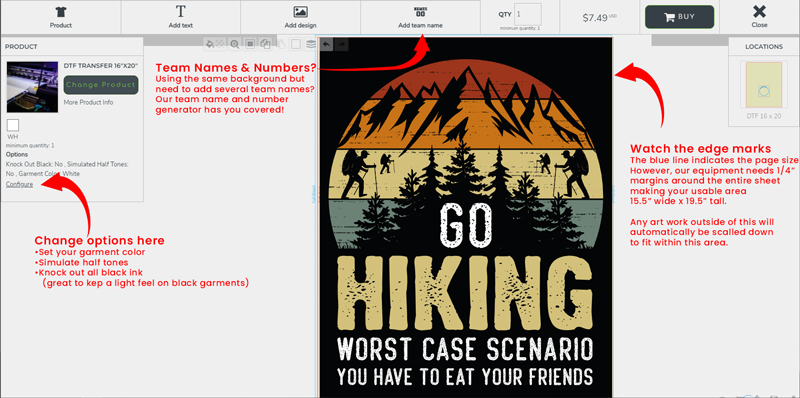Click the DTF printer product thumbnail

[32, 87]
